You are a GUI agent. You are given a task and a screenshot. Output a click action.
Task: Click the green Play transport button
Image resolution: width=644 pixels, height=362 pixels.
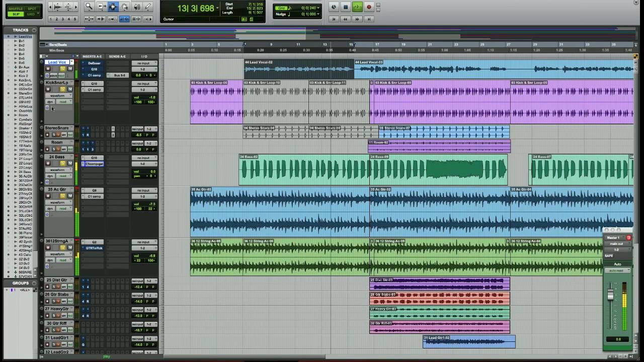(357, 7)
